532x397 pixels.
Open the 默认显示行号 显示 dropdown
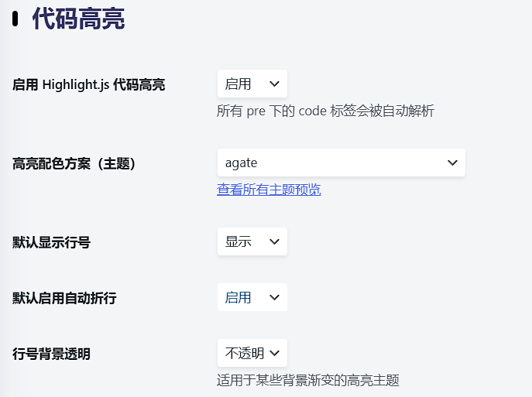[252, 241]
